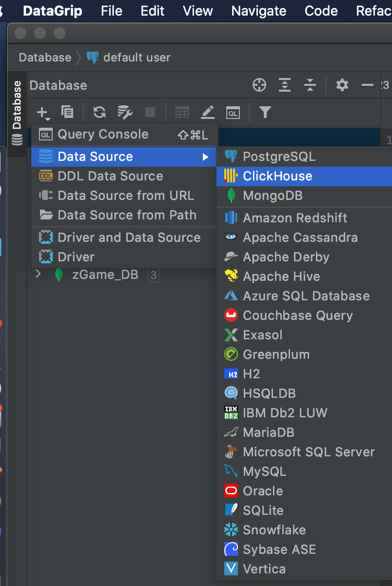Click the Expand All icon
The image size is (392, 586).
tap(285, 85)
